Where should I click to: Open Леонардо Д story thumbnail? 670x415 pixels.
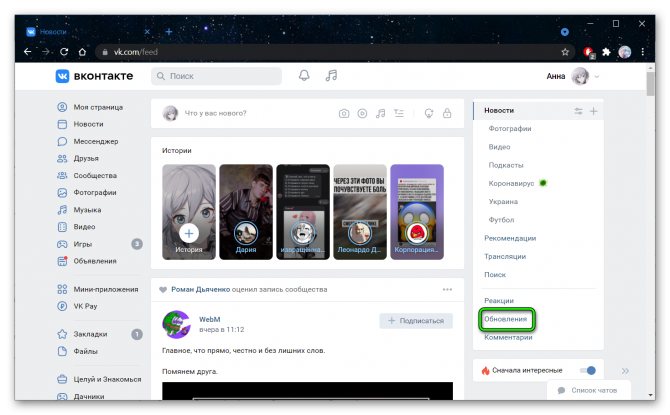click(x=360, y=212)
